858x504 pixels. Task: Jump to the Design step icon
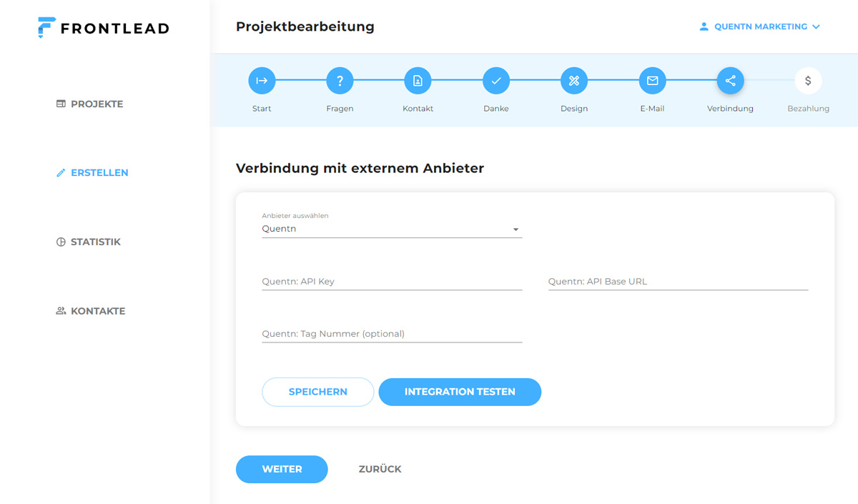[573, 81]
